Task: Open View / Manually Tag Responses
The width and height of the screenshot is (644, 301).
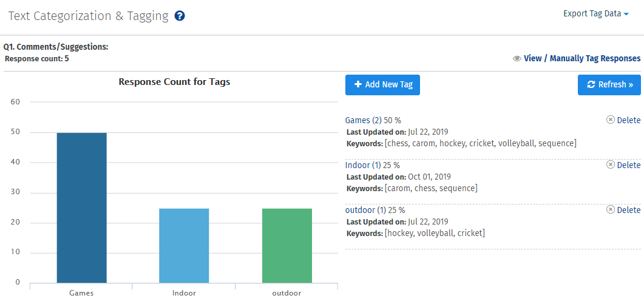Action: pyautogui.click(x=581, y=59)
